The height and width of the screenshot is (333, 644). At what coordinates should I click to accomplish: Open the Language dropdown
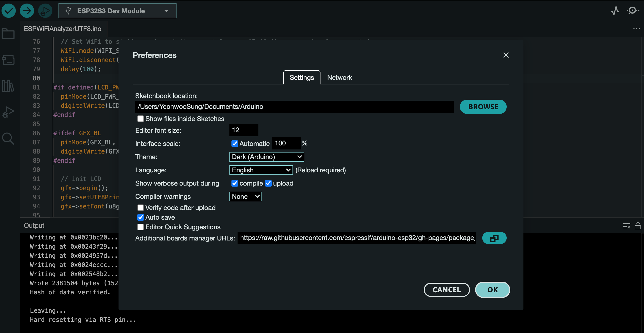click(x=261, y=170)
